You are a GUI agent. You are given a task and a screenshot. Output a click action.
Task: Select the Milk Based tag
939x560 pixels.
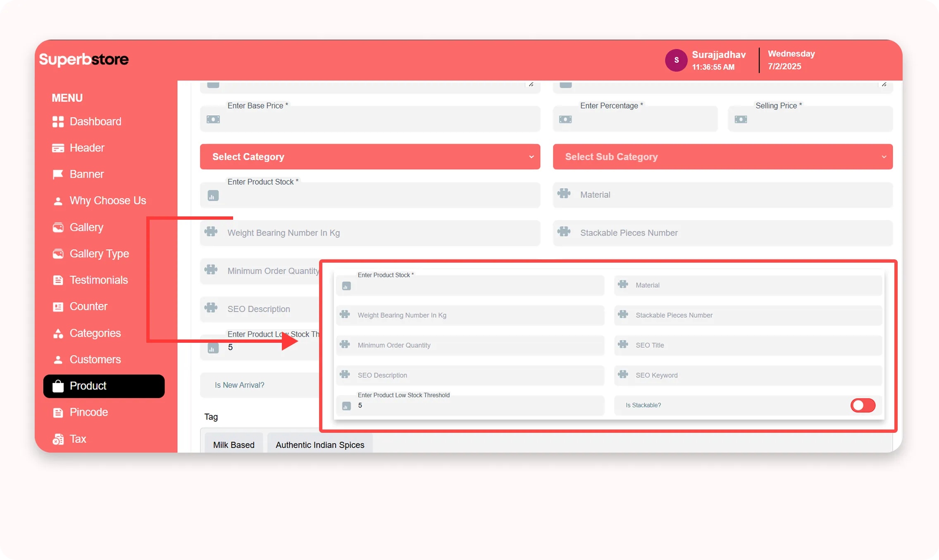pyautogui.click(x=234, y=445)
